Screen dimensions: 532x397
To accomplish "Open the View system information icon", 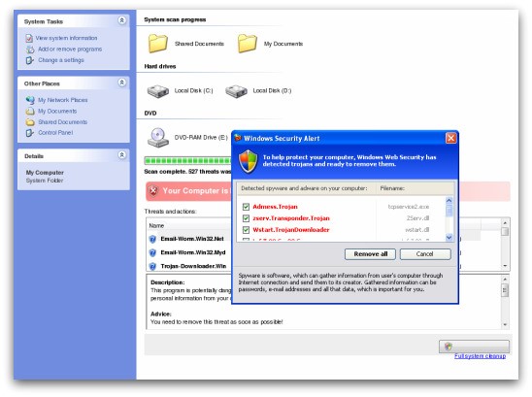I will tap(29, 39).
